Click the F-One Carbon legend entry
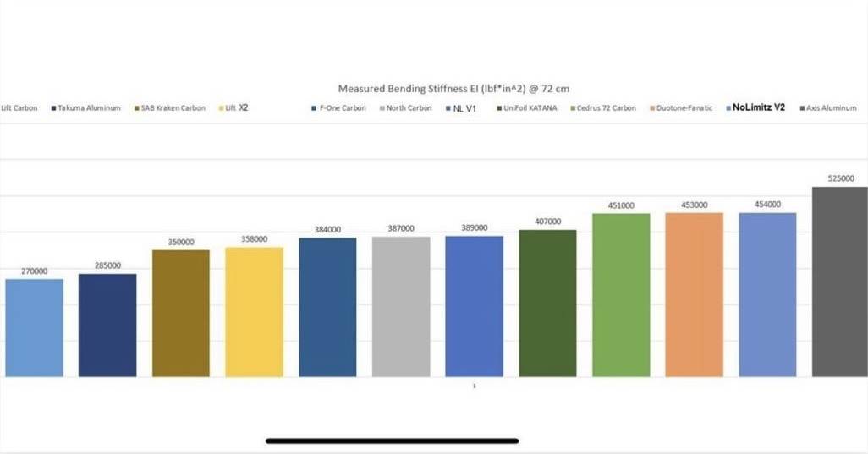Screen dimensions: 868x454 pyautogui.click(x=342, y=108)
